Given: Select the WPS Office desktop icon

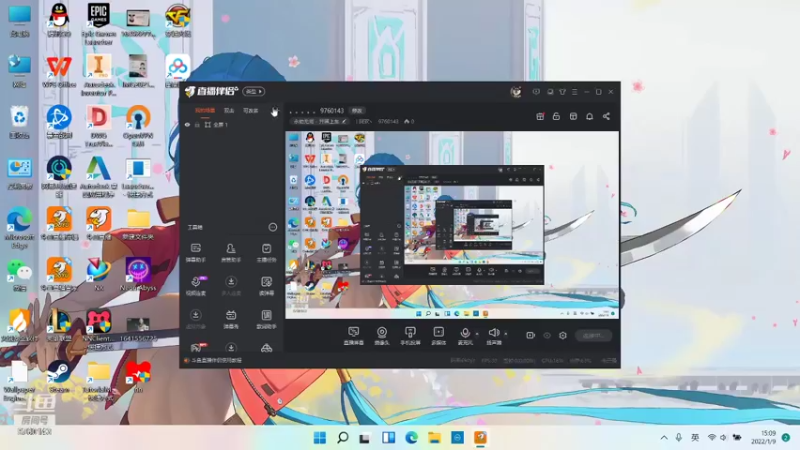Looking at the screenshot, I should [x=59, y=72].
